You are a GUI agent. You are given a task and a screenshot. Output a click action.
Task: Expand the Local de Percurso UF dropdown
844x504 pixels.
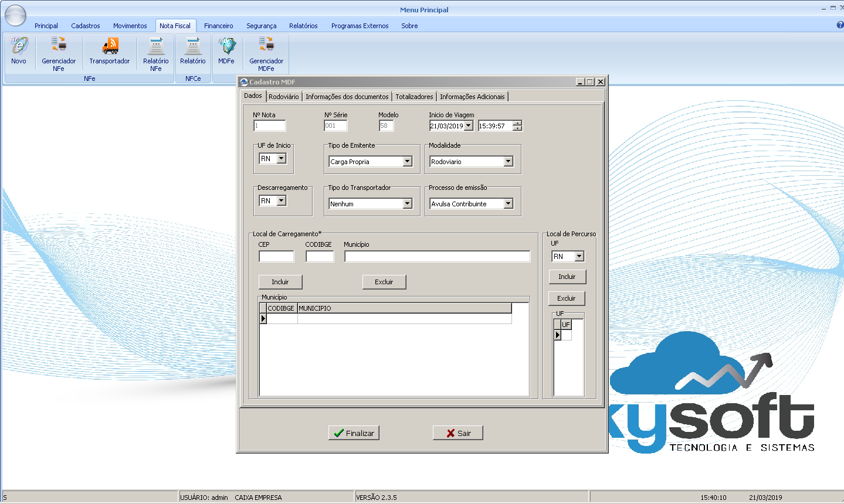point(579,256)
